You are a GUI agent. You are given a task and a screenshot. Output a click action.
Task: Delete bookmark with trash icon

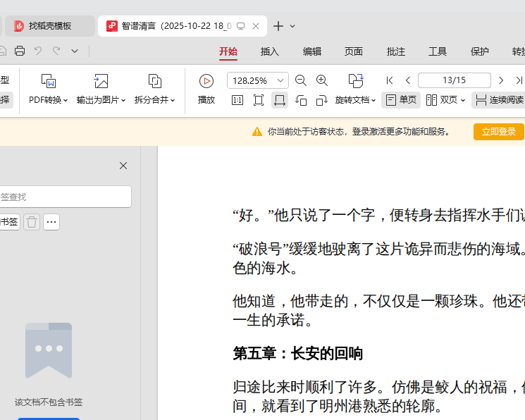coord(32,222)
